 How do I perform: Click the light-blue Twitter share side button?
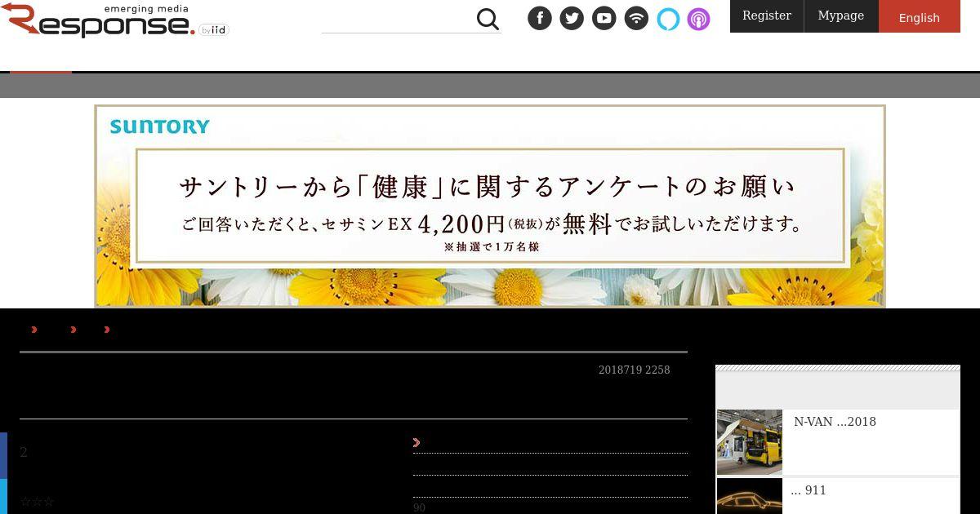point(3,497)
